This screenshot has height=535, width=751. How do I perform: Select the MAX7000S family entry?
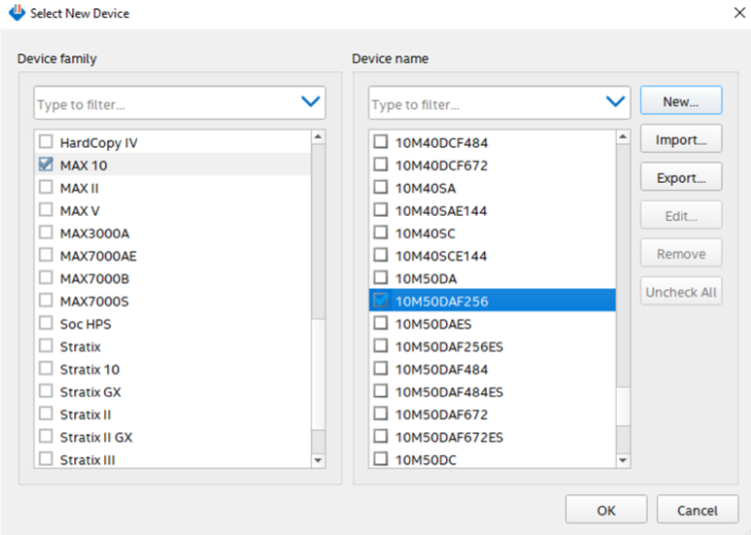pyautogui.click(x=94, y=301)
